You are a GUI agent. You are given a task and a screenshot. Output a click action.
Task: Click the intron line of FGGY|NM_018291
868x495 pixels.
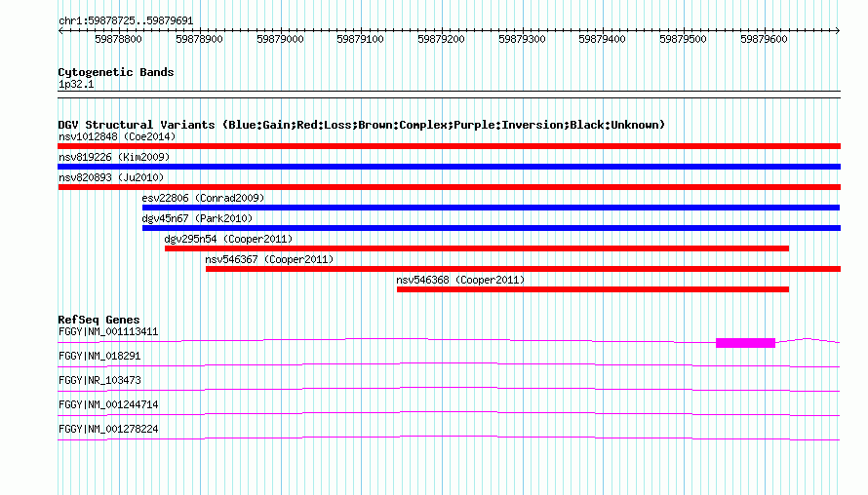(x=449, y=365)
